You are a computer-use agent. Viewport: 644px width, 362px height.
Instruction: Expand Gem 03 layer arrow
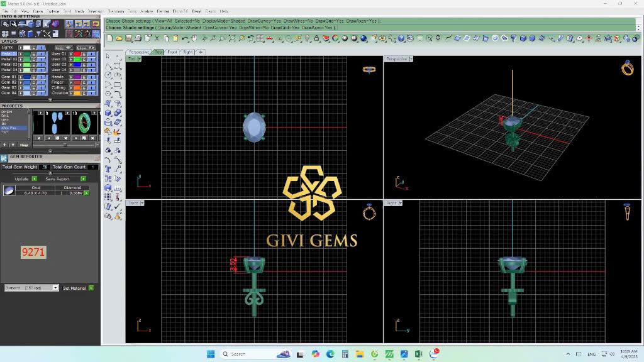pos(21,88)
